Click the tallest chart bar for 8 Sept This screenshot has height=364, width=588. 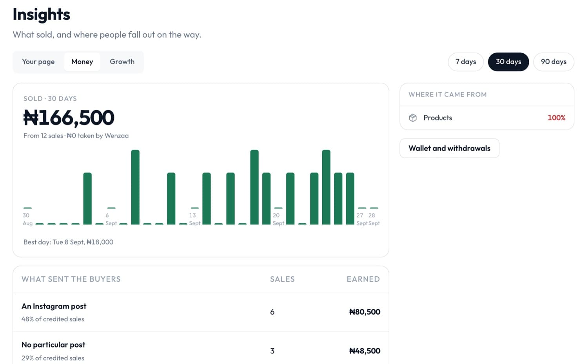(135, 187)
